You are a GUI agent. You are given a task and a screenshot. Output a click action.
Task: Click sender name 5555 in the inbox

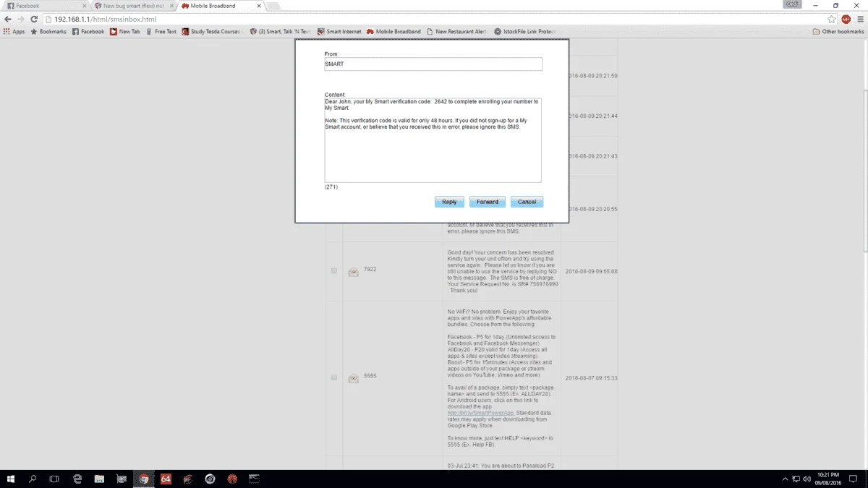[370, 376]
